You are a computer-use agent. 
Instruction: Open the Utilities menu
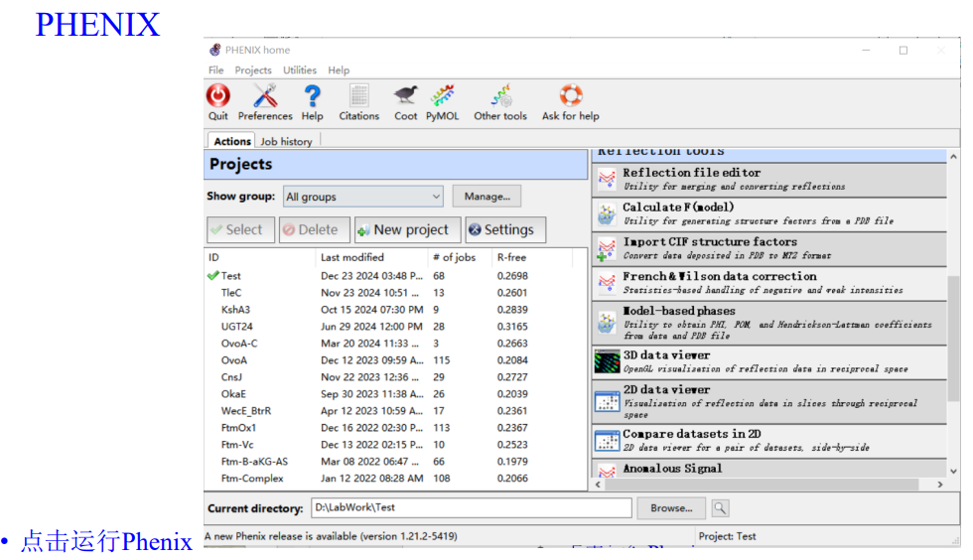click(x=300, y=70)
